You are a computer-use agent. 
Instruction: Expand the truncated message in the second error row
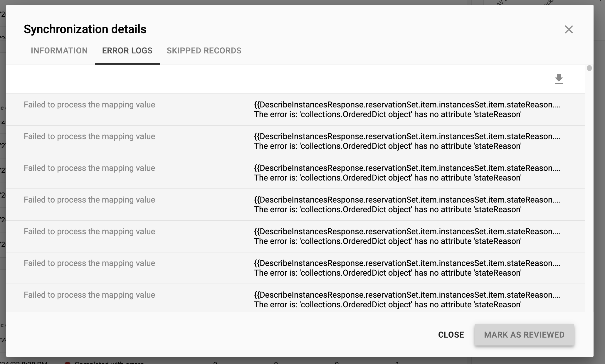pos(557,136)
